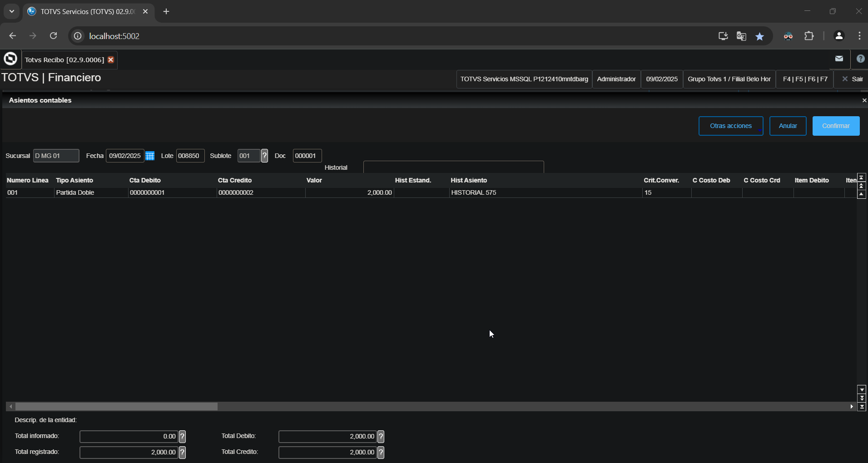Viewport: 868px width, 463px height.
Task: Close the Asientos contables panel
Action: tap(864, 100)
